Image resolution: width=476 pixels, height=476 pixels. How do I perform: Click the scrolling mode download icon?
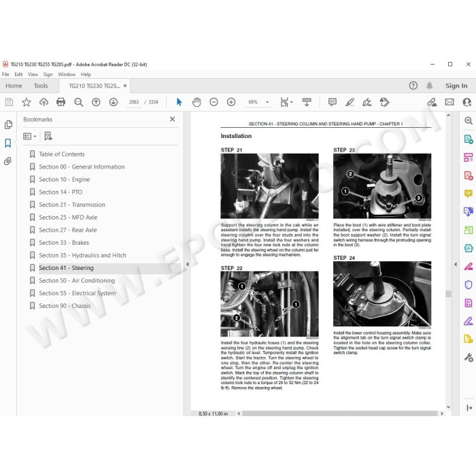(307, 102)
